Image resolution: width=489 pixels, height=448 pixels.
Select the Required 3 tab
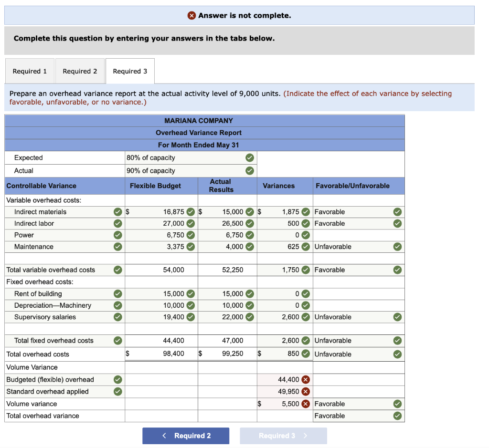(130, 71)
